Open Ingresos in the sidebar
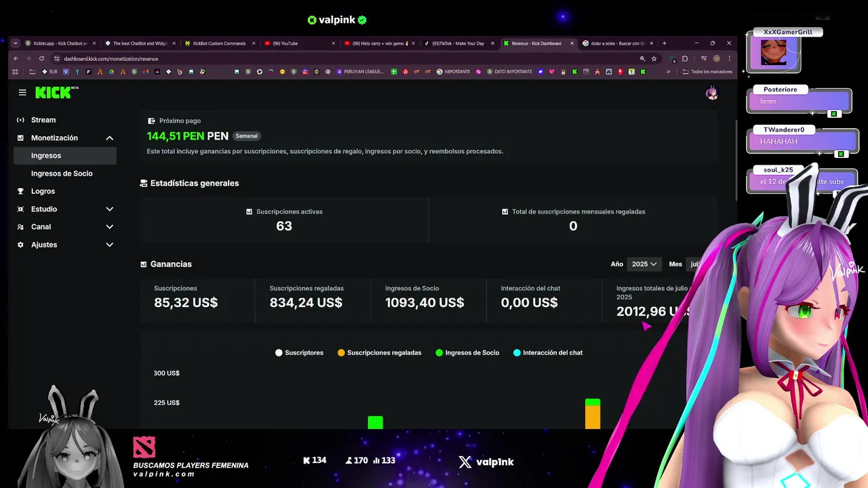The height and width of the screenshot is (488, 868). tap(65, 156)
